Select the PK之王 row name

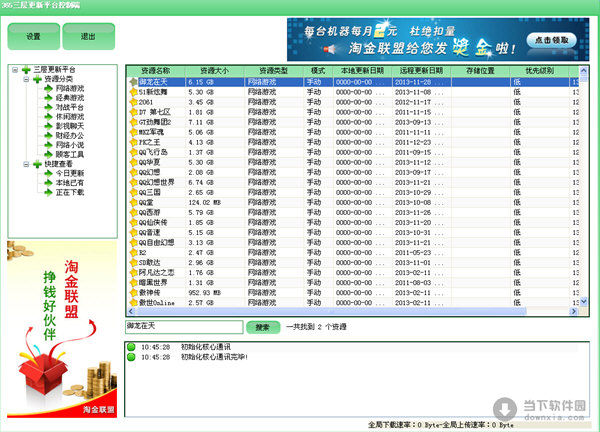[x=149, y=142]
